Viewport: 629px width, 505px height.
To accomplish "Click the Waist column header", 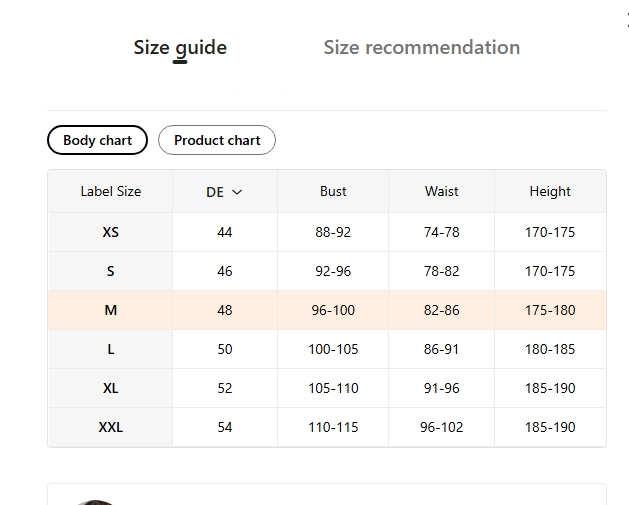I will [x=441, y=191].
